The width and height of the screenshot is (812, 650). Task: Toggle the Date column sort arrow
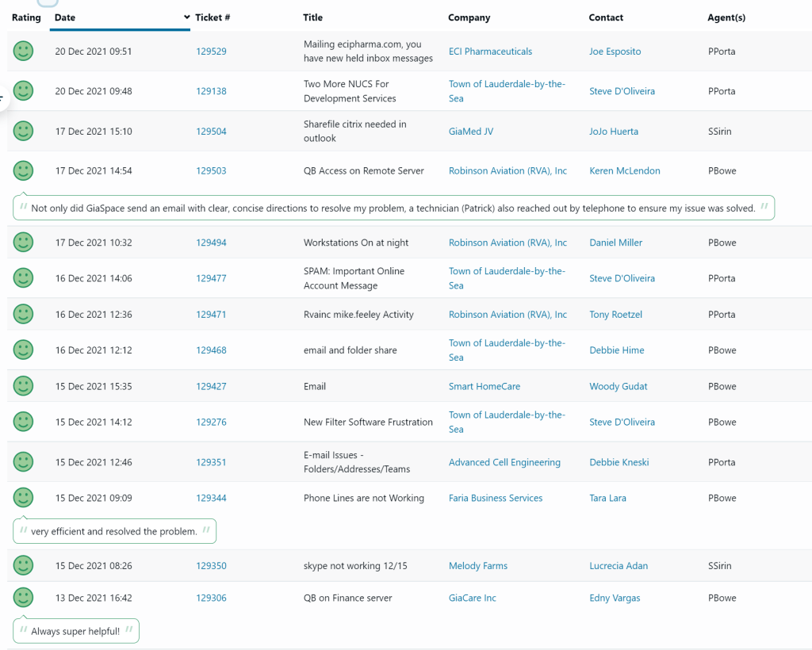tap(187, 17)
